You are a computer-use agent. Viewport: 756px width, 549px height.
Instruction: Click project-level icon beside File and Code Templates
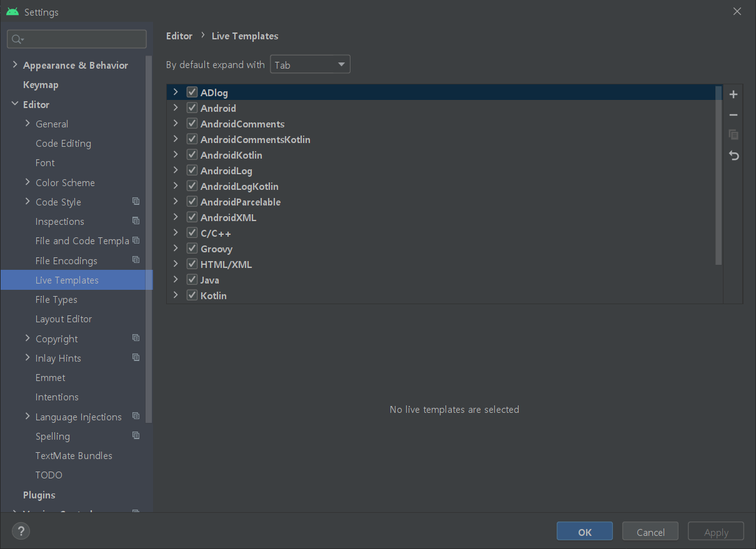136,240
